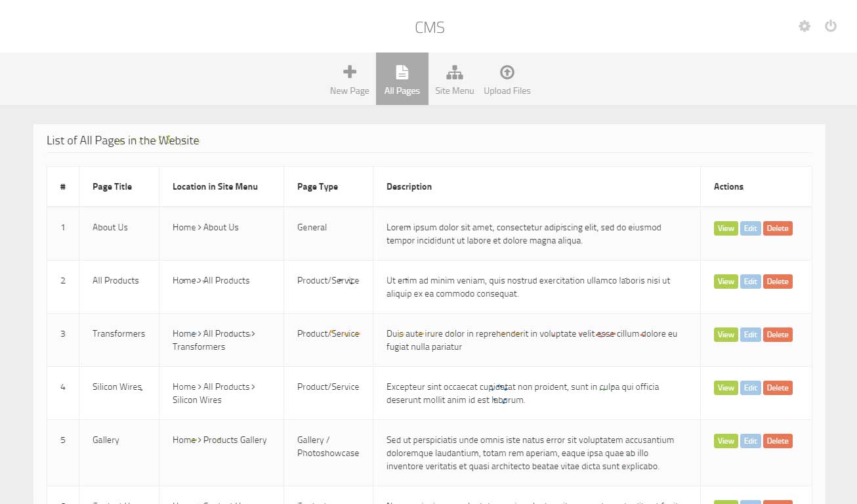Delete the About Us page
857x504 pixels.
coord(778,228)
